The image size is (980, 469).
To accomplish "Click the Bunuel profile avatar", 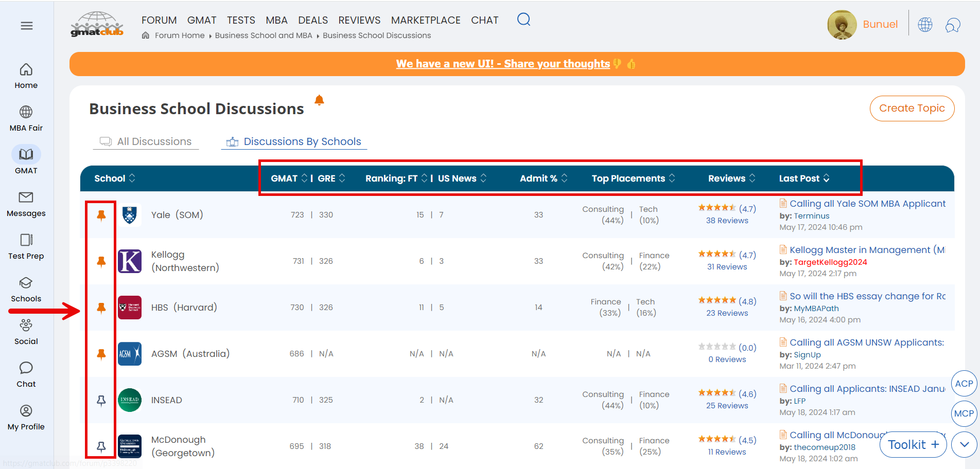I will (842, 25).
